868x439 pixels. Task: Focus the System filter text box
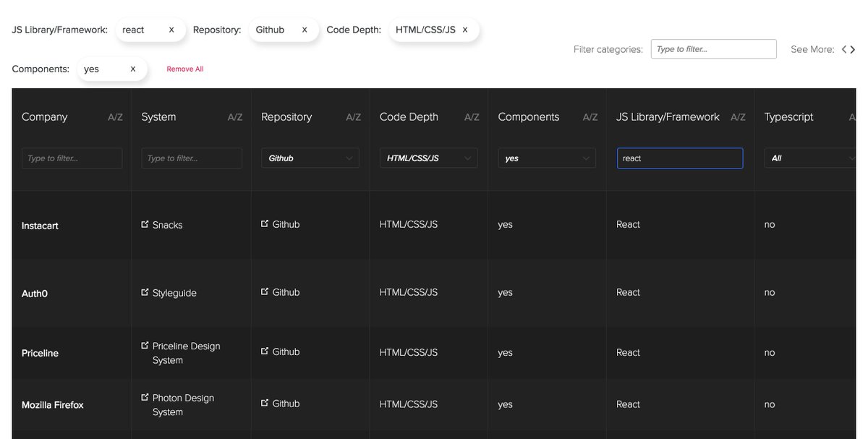[192, 158]
